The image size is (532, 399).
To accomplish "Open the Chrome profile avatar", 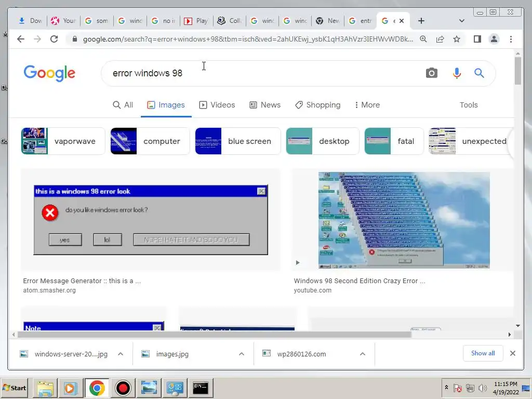I will click(x=494, y=39).
